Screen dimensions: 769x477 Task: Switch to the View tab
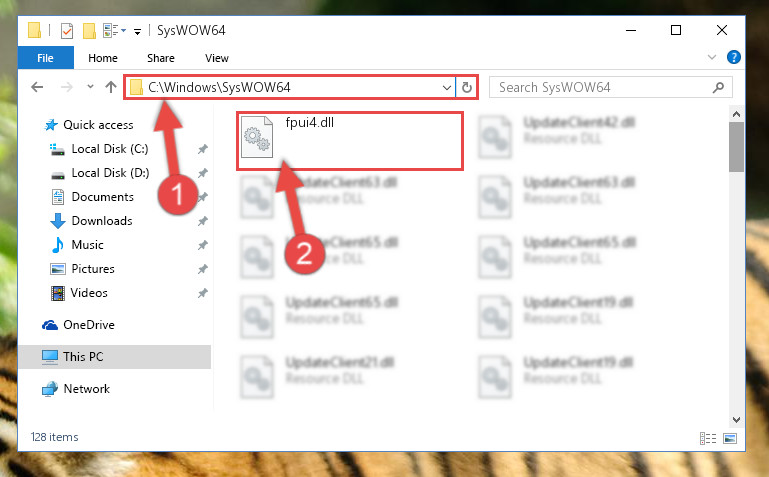tap(217, 58)
